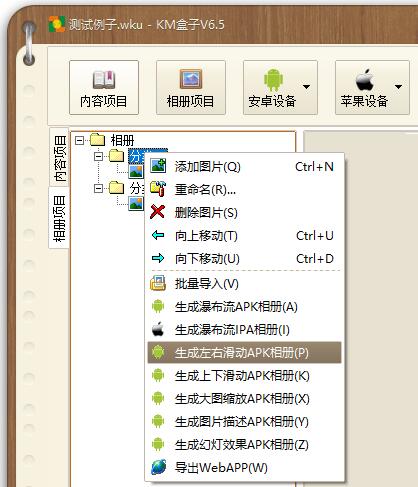The image size is (418, 487).
Task: Click Android icon beside 生成左右滑动APK相册
Action: (x=158, y=352)
